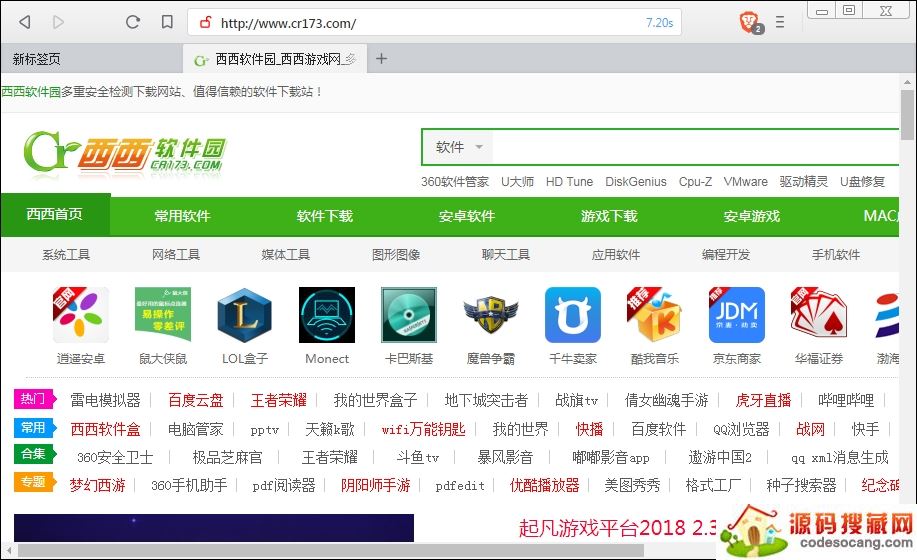917x560 pixels.
Task: Click the address bar showing http://www.cr173.com/
Action: tap(434, 22)
